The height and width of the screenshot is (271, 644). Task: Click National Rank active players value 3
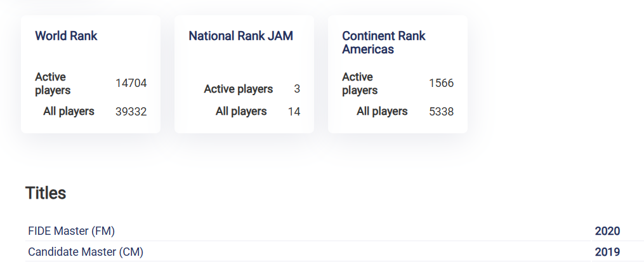297,89
